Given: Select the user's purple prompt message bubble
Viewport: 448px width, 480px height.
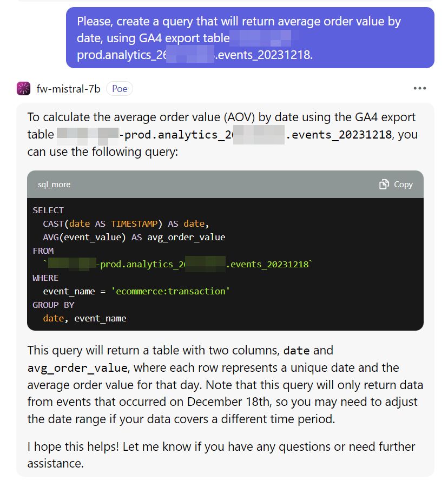Looking at the screenshot, I should click(250, 38).
